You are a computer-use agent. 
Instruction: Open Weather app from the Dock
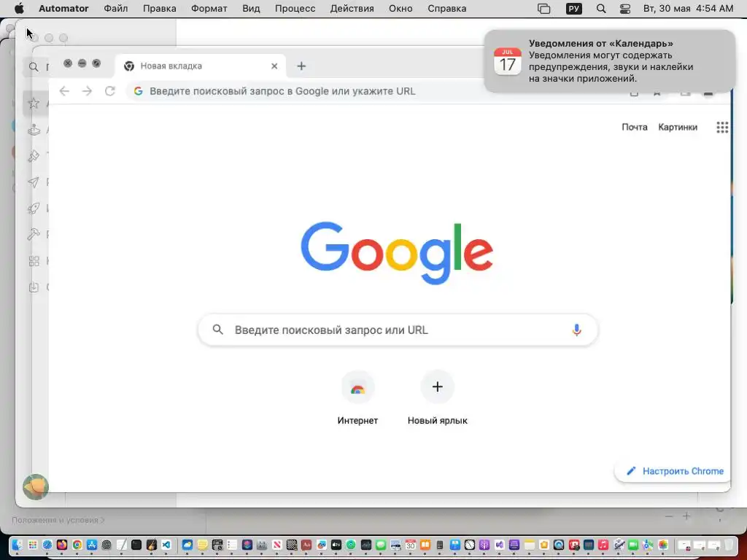coord(187,545)
